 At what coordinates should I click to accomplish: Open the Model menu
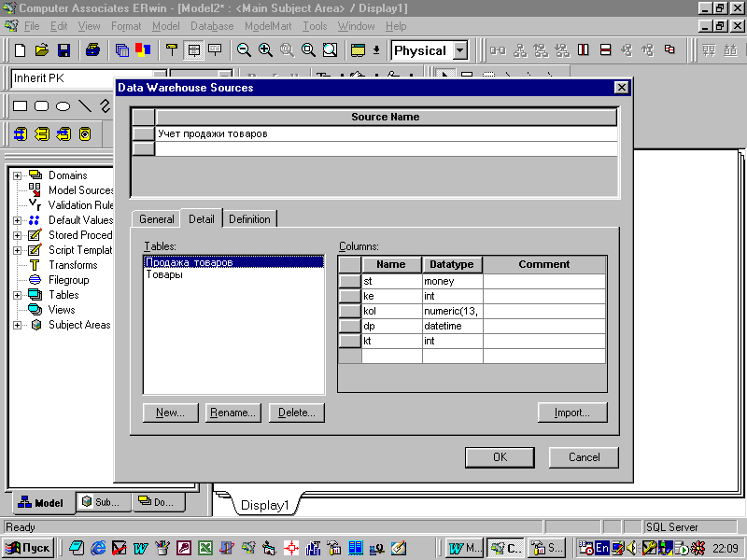(166, 26)
